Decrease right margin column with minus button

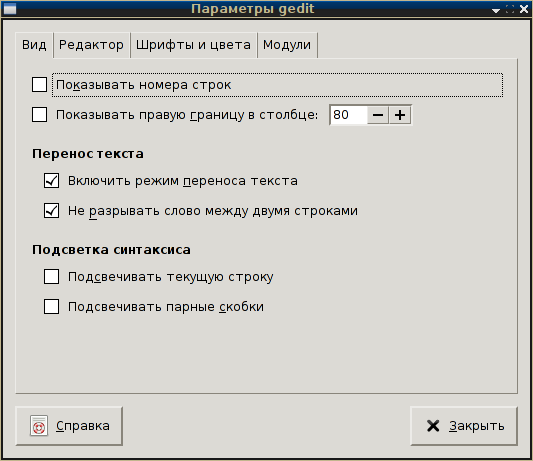tap(378, 115)
